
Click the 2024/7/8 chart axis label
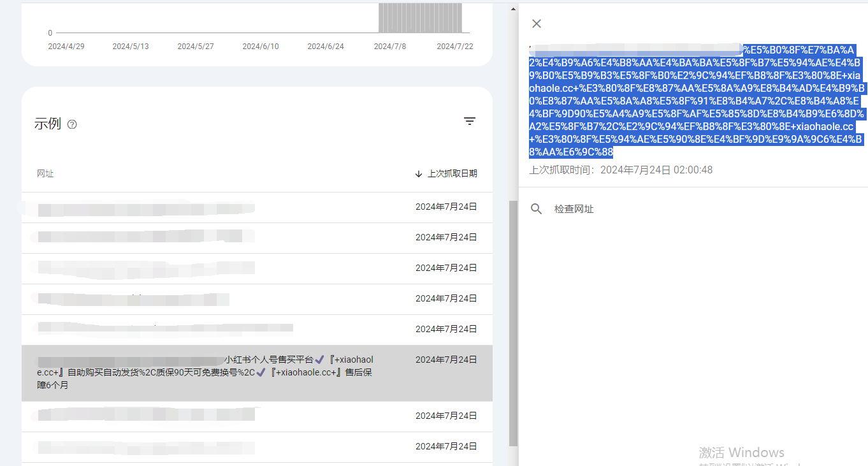[x=390, y=47]
